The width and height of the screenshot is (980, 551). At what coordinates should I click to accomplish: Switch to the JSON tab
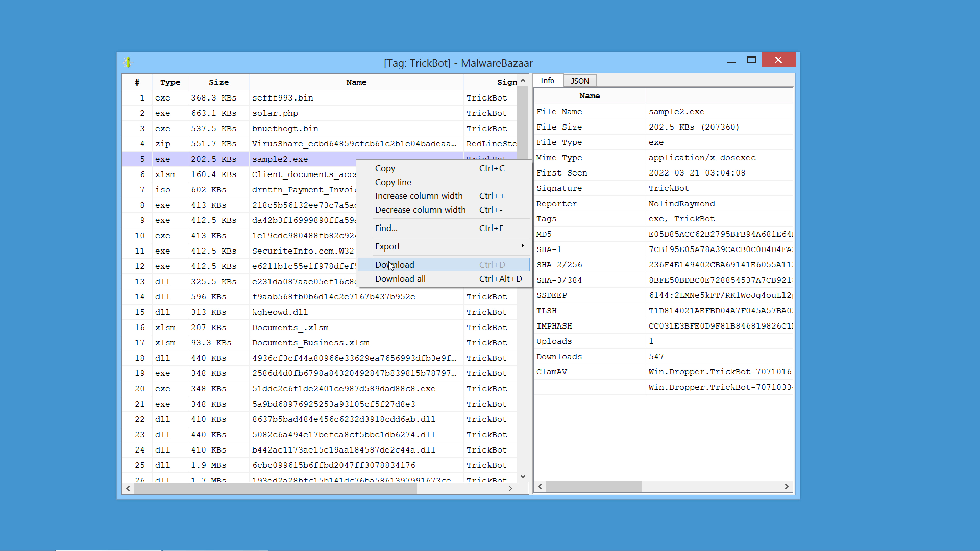580,81
